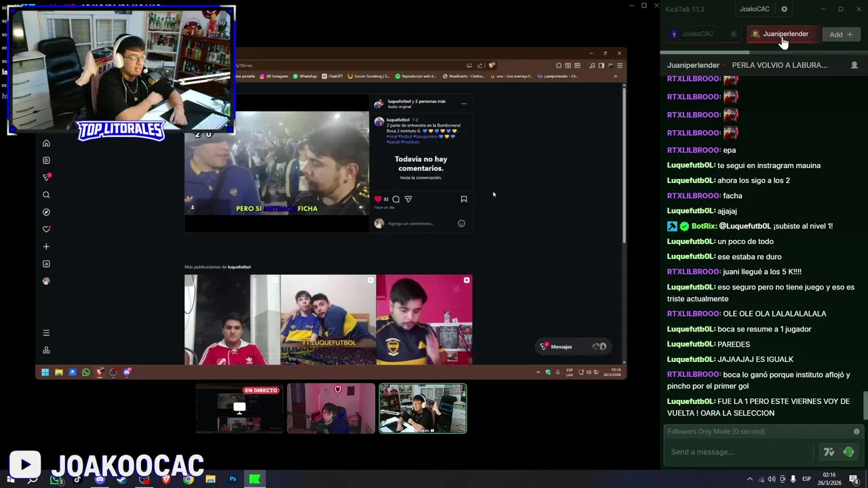The width and height of the screenshot is (868, 488).
Task: Click PERLA VOLVIO A LABURA stream title
Action: point(779,65)
